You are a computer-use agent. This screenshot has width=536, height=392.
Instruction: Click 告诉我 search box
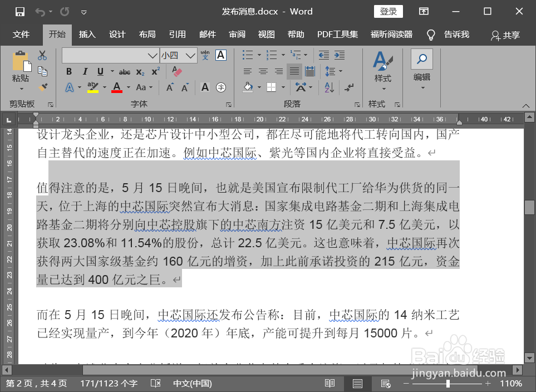pyautogui.click(x=456, y=35)
